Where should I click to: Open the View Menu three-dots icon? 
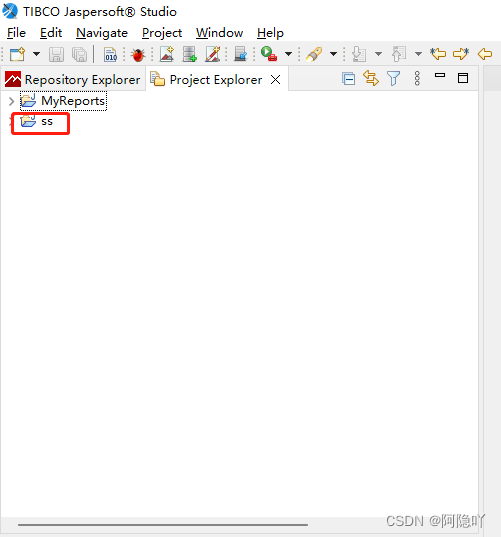(417, 78)
